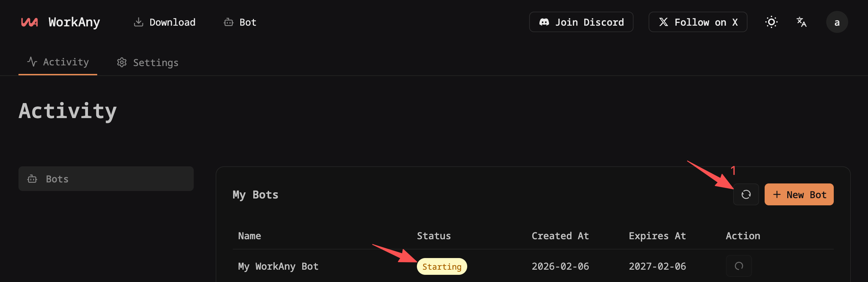868x282 pixels.
Task: Click the loading action icon for bot
Action: 739,266
